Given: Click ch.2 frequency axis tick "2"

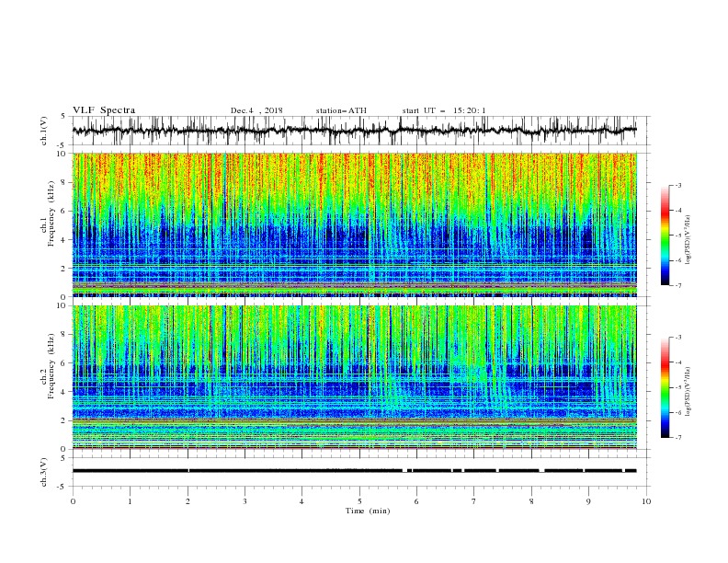Looking at the screenshot, I should tap(65, 420).
